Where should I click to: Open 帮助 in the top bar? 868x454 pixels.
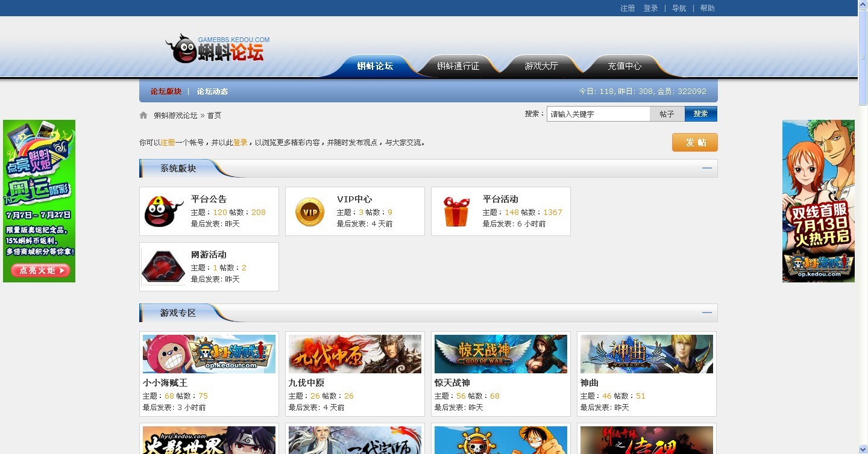tap(707, 8)
